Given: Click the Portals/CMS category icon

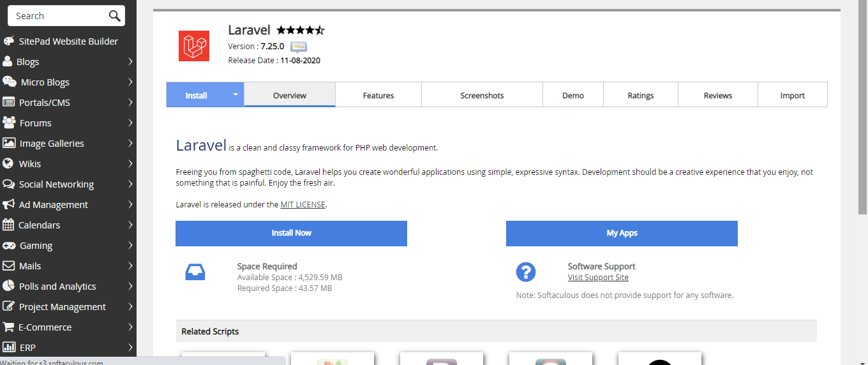Looking at the screenshot, I should pyautogui.click(x=8, y=102).
